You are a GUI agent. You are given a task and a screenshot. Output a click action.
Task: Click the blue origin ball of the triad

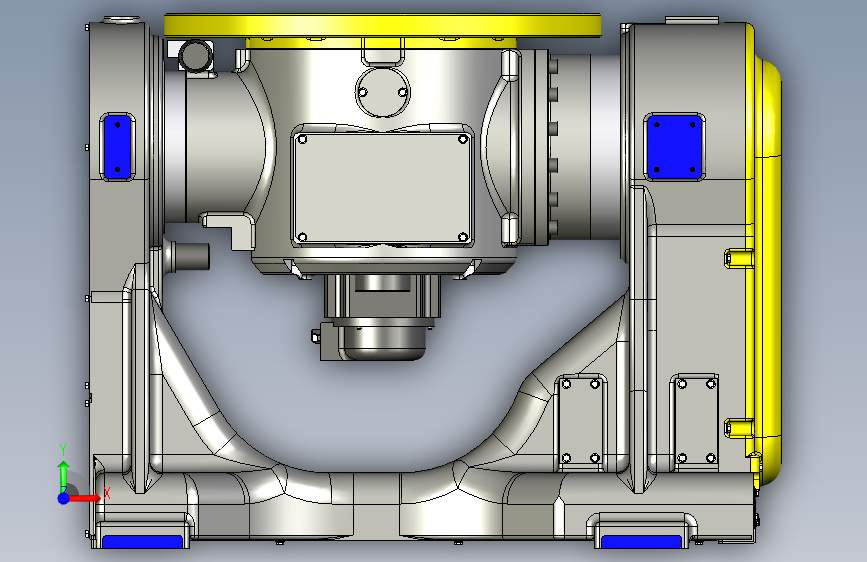64,498
